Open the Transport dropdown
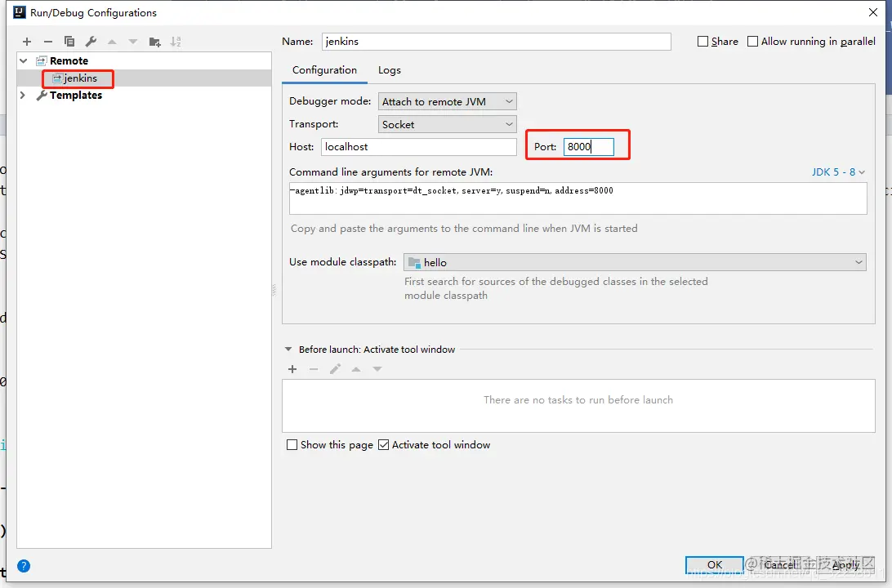 pos(447,124)
